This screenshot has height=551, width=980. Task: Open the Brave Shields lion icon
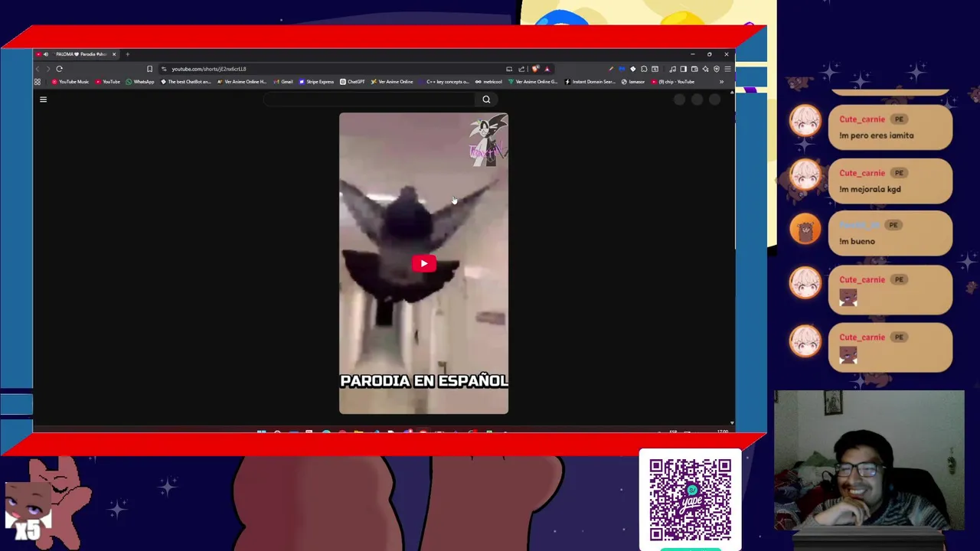tap(535, 69)
